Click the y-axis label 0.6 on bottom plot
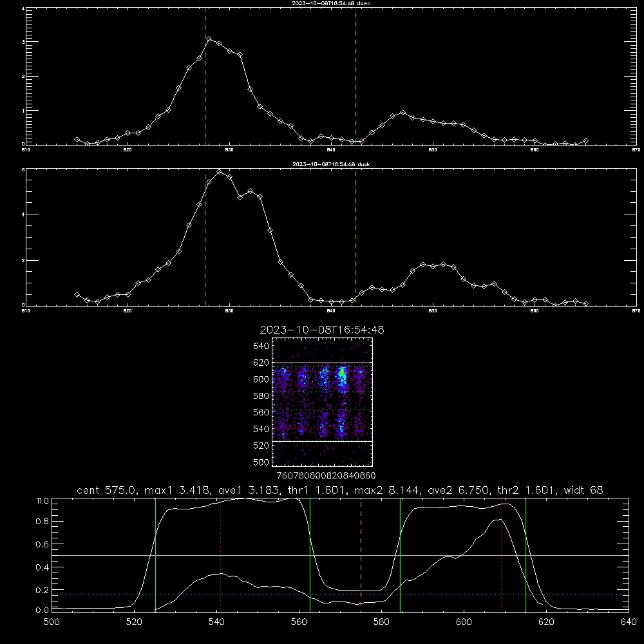The height and width of the screenshot is (644, 644). click(x=43, y=544)
